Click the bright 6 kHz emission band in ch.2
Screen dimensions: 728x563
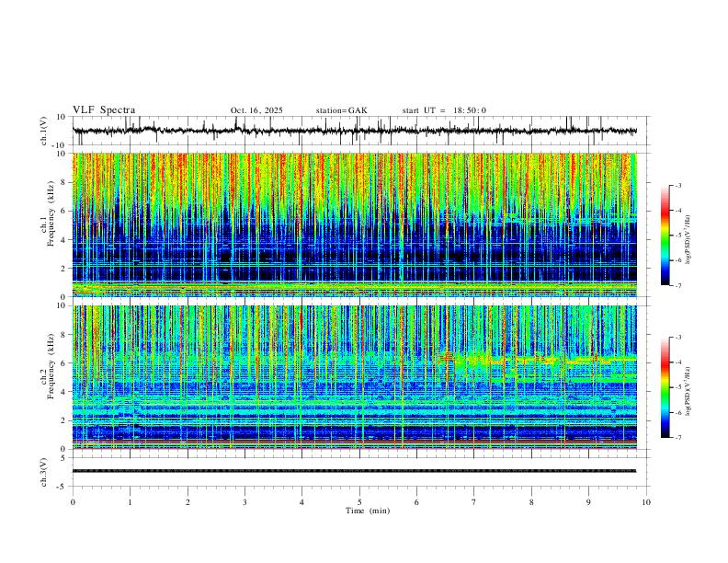click(539, 360)
